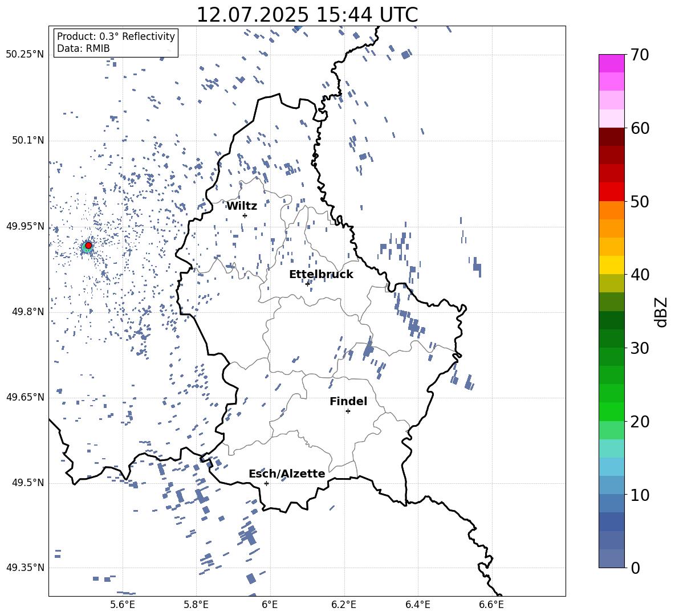The width and height of the screenshot is (675, 616).
Task: Click the dBZ colorbar label
Action: pyautogui.click(x=662, y=312)
